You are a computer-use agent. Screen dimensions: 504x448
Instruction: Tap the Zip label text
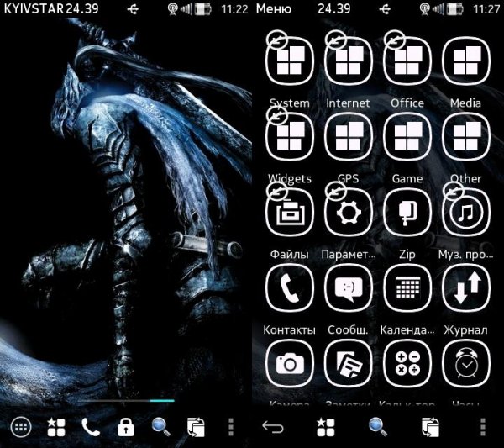pos(407,255)
